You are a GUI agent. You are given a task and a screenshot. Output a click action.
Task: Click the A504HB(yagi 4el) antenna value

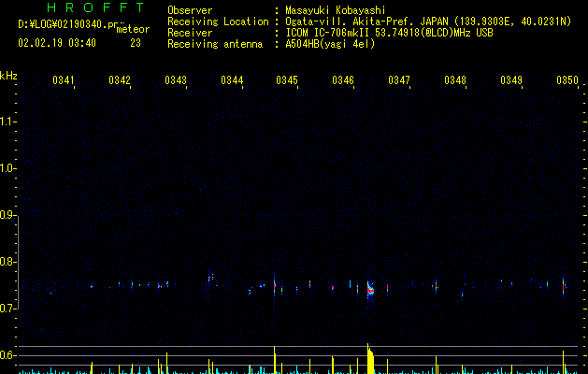(330, 44)
